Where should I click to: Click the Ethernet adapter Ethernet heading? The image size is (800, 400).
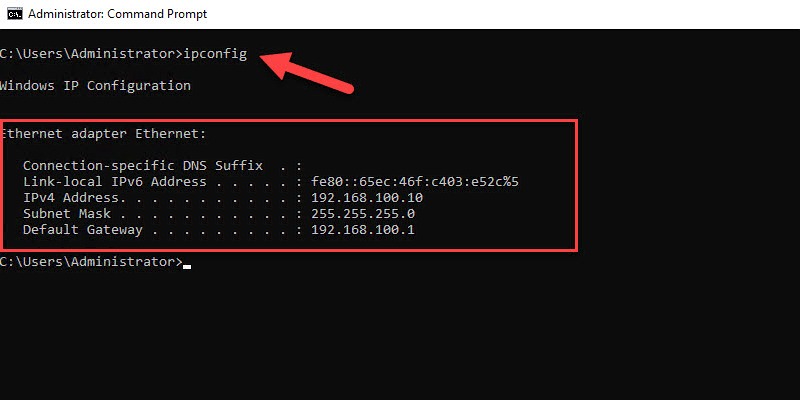tap(103, 134)
